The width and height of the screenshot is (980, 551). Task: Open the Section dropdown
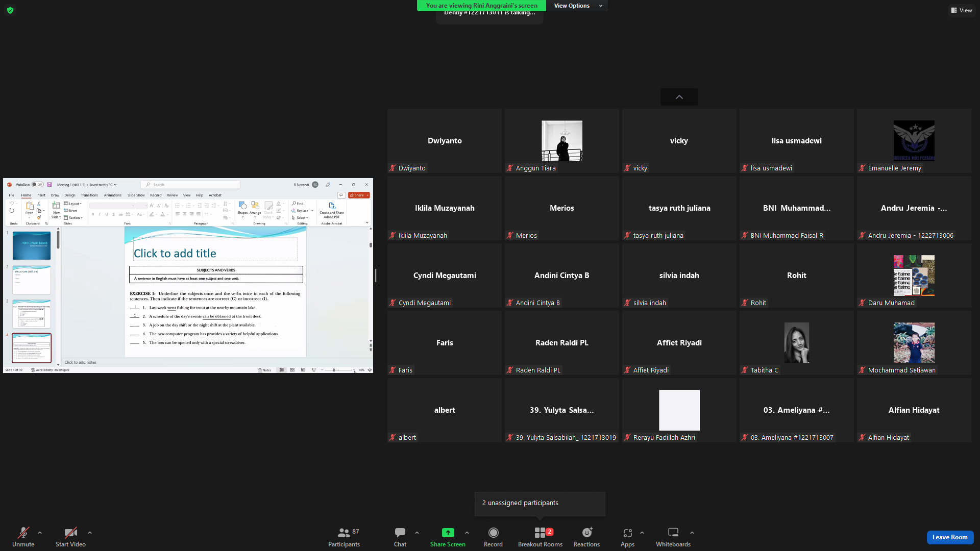[x=73, y=218]
